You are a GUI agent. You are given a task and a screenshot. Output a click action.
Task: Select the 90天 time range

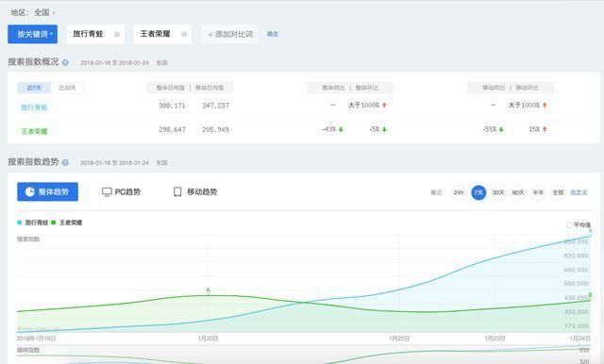pyautogui.click(x=518, y=192)
